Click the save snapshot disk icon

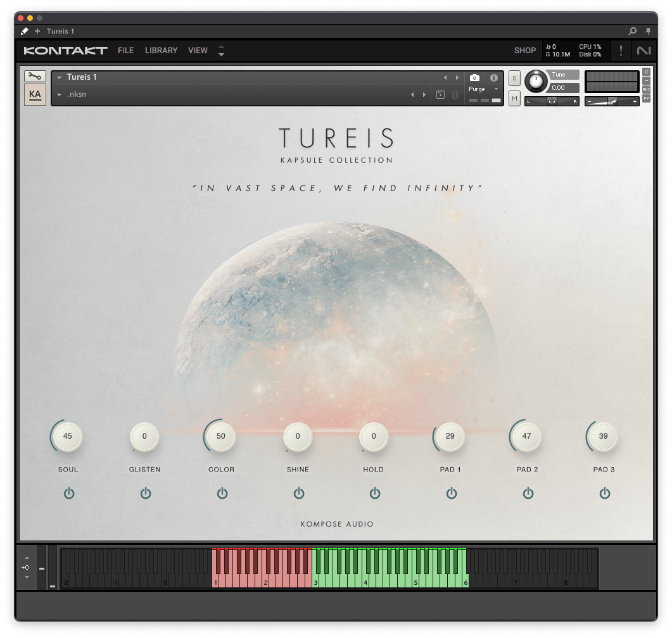point(441,94)
